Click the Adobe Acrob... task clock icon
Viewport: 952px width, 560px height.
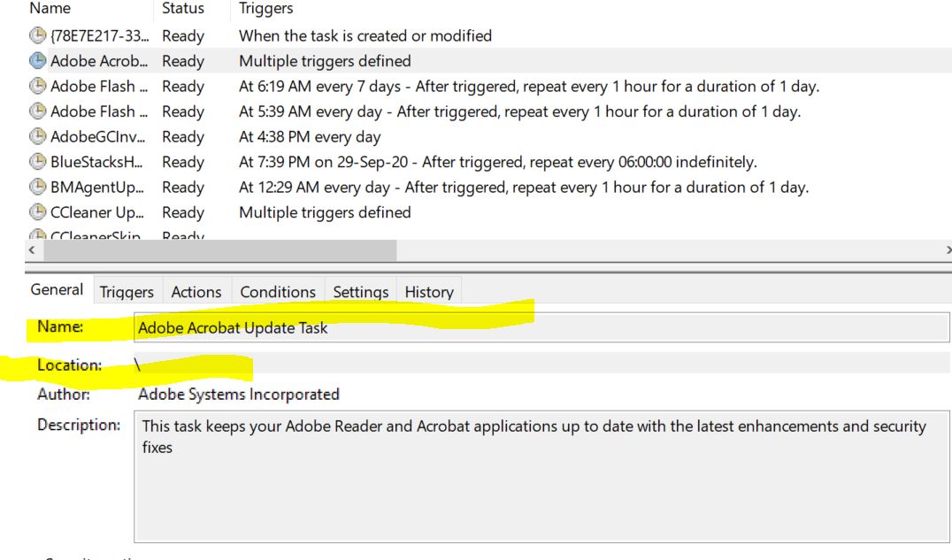pyautogui.click(x=38, y=61)
